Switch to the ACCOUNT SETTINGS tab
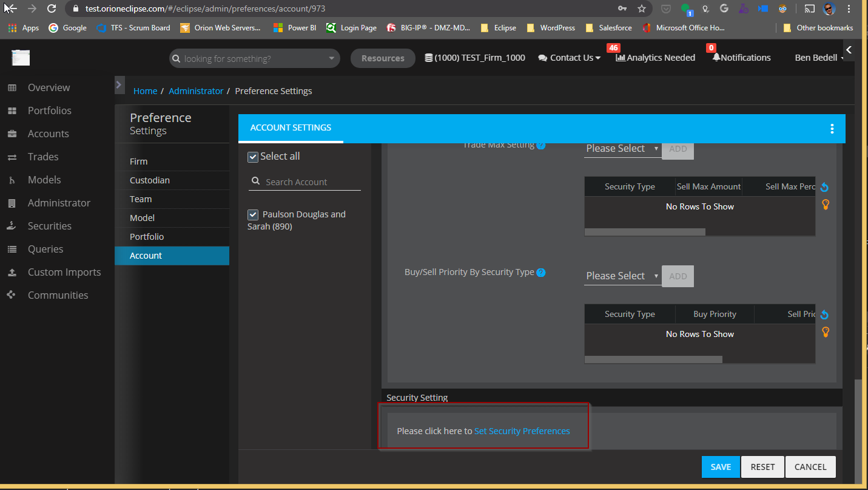The width and height of the screenshot is (868, 490). coord(291,128)
